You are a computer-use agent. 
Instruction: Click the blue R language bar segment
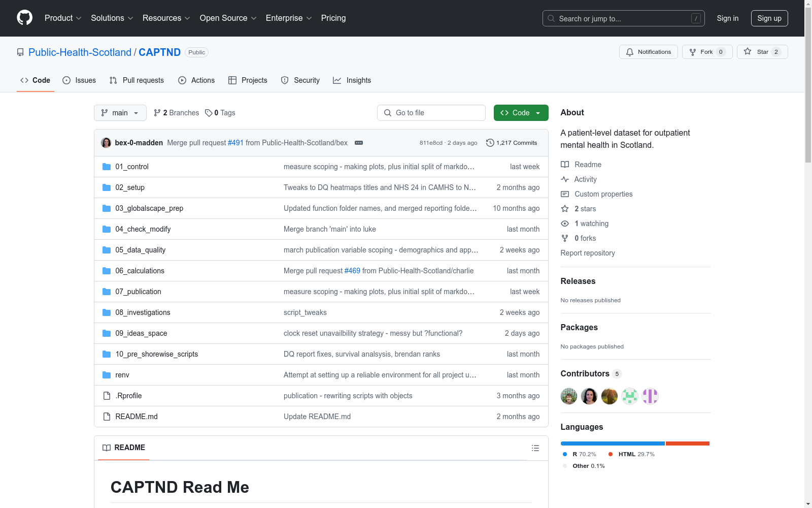pos(613,443)
